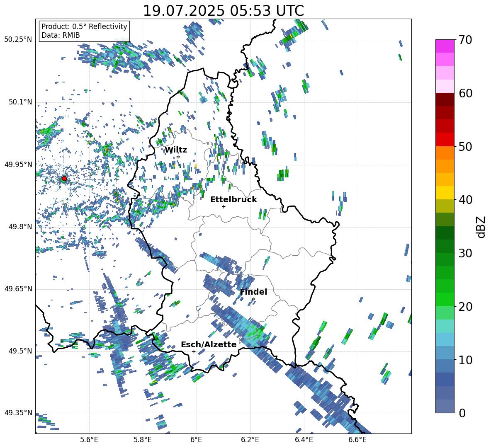This screenshot has width=491, height=448.
Task: Click the 49.8°N latitude label
Action: pyautogui.click(x=20, y=227)
